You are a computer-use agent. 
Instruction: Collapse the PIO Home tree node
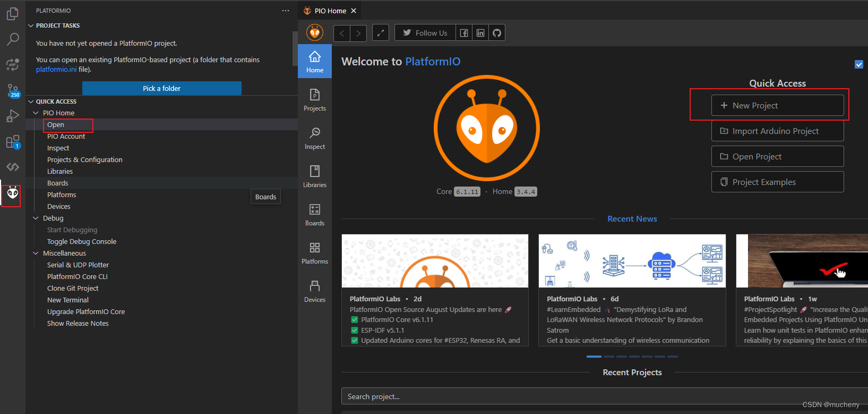[36, 113]
